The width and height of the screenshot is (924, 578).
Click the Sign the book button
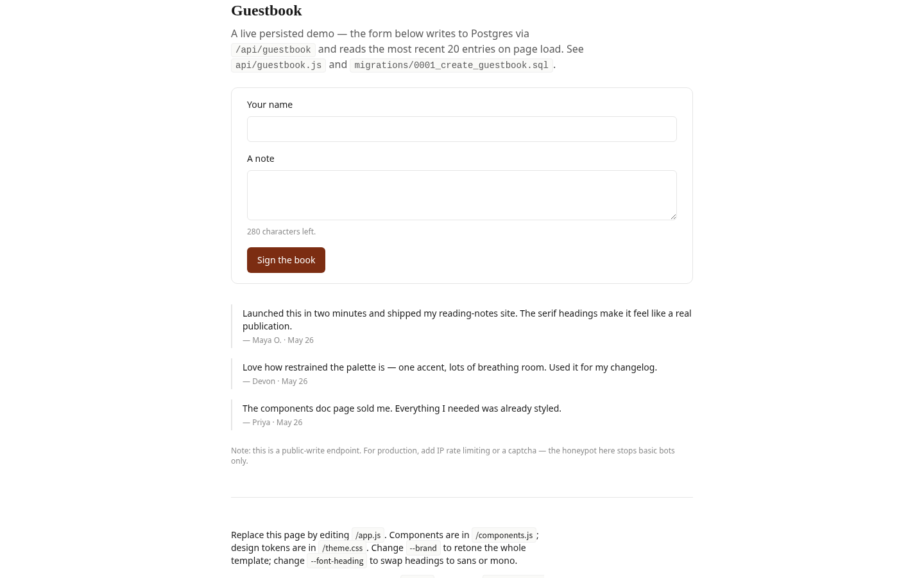[x=286, y=260]
